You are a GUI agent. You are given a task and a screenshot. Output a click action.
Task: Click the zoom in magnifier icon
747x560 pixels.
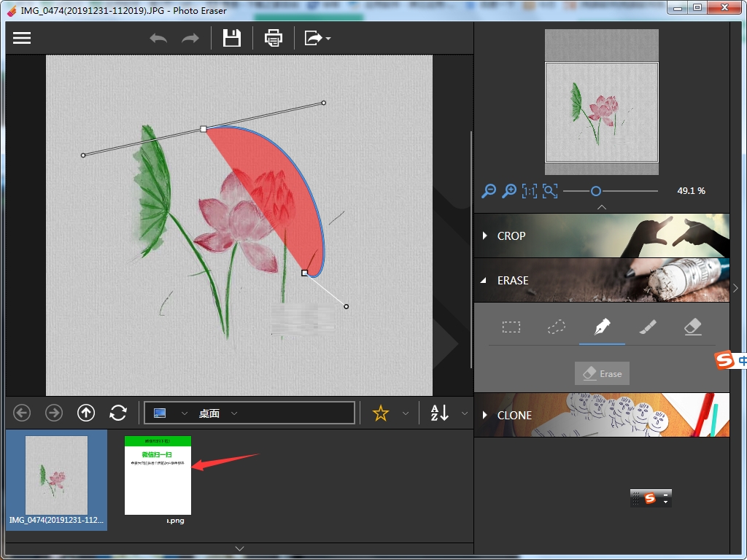tap(509, 191)
